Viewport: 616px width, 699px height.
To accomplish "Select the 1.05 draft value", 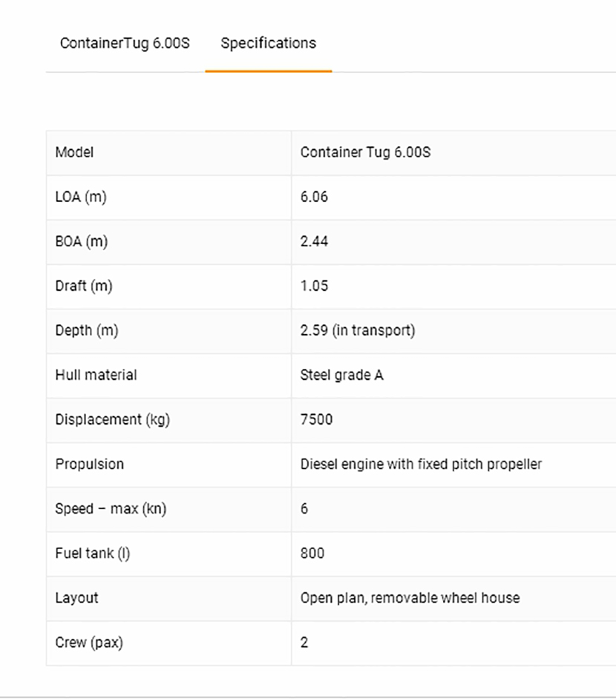I will click(314, 286).
